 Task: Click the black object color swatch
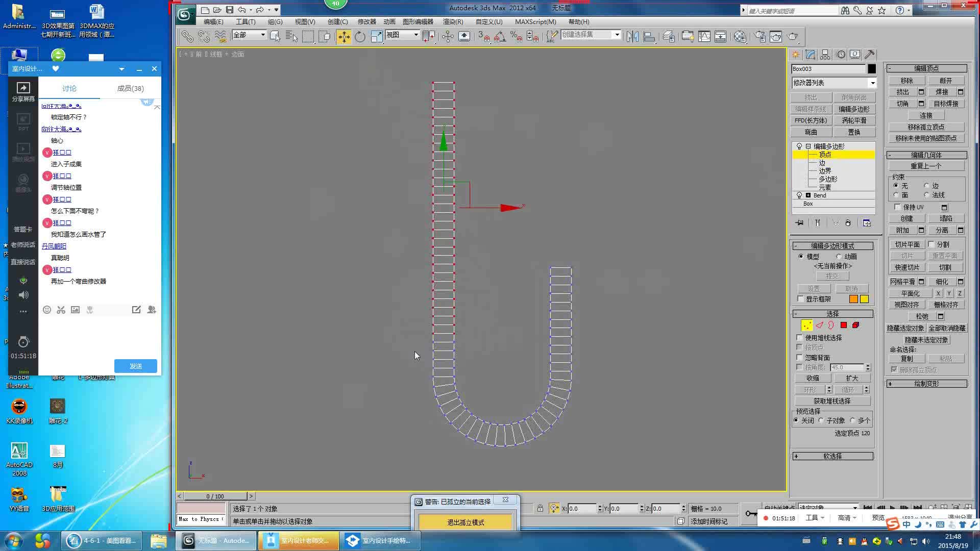pyautogui.click(x=872, y=69)
